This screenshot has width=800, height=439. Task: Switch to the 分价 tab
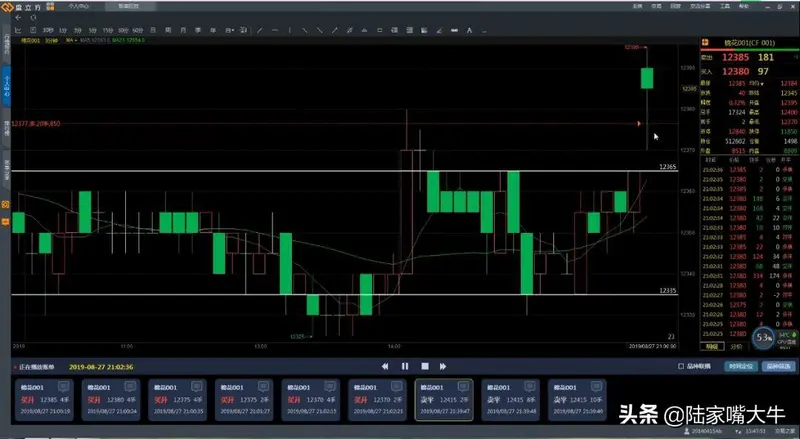[x=736, y=347]
